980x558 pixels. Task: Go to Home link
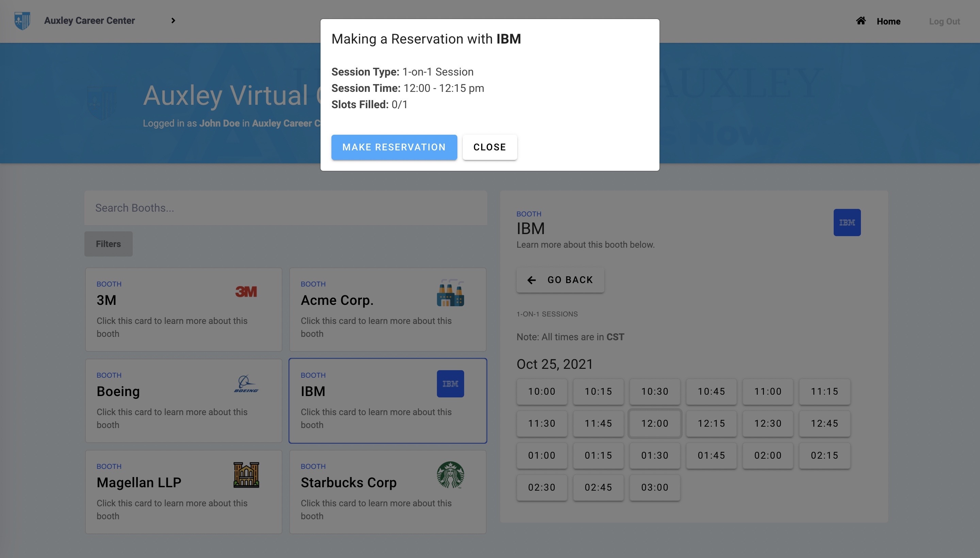tap(888, 21)
